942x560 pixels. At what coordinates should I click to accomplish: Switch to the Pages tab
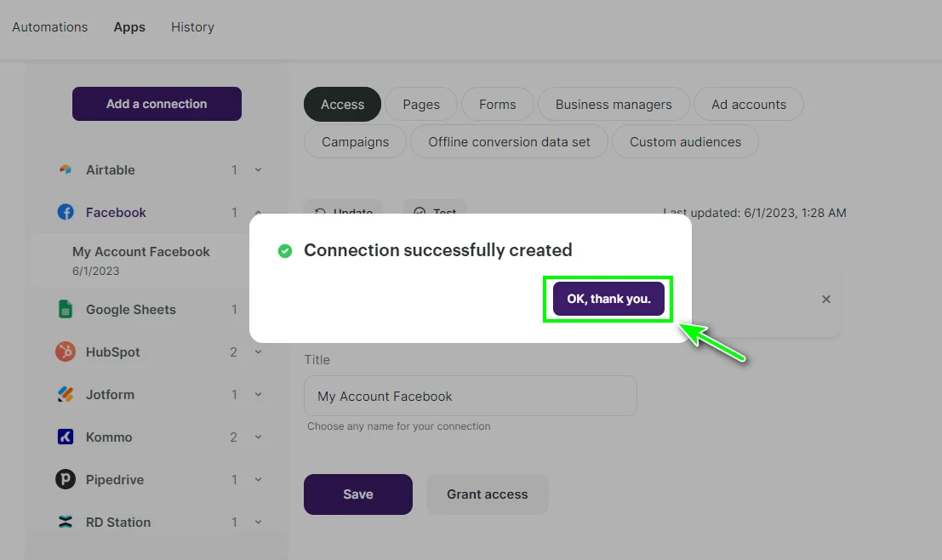[420, 104]
